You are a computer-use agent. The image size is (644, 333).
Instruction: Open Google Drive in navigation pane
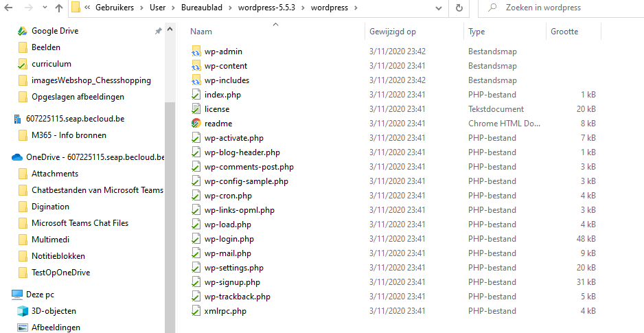(x=55, y=31)
